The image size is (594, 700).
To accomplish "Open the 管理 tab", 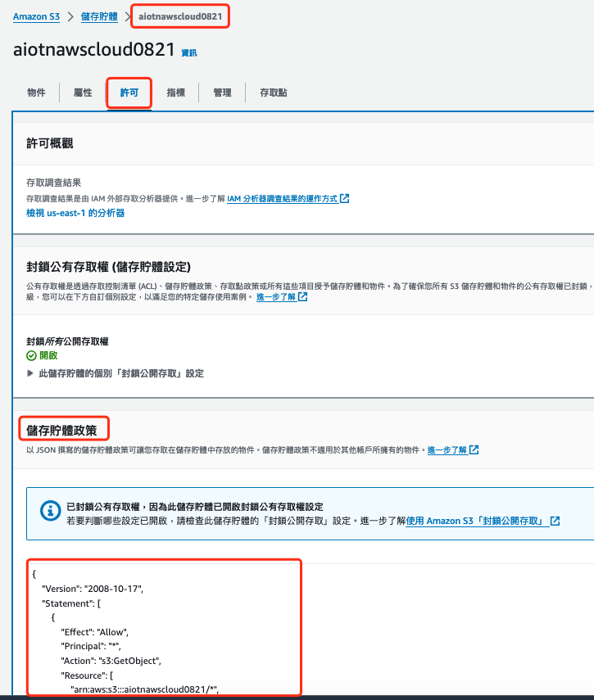I will click(222, 93).
